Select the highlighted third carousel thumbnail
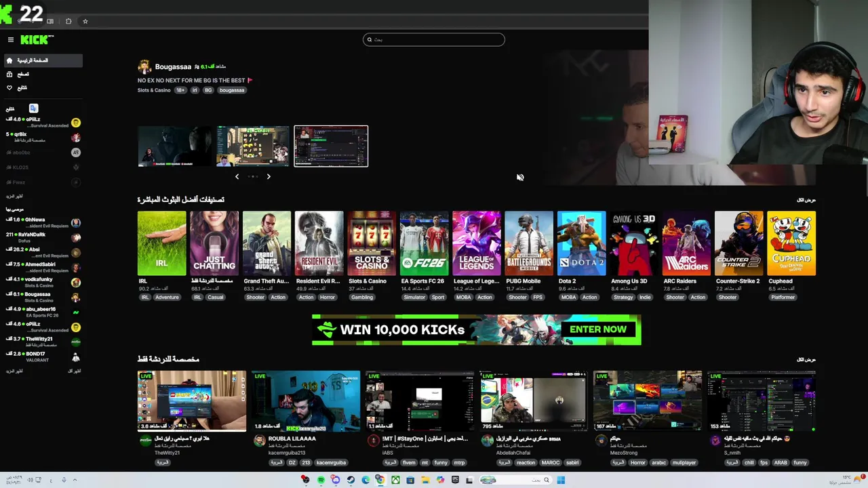 (x=331, y=146)
